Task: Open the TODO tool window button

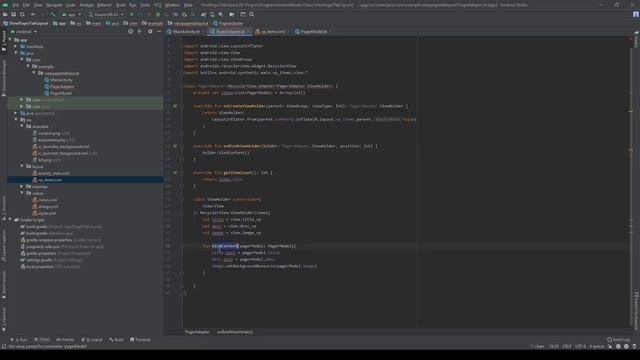Action: pos(42,340)
